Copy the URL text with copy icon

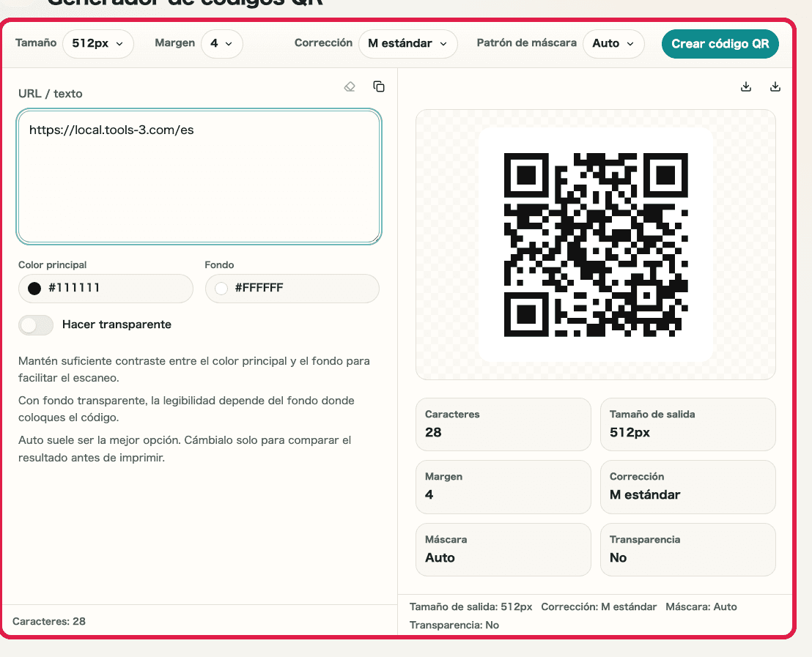(379, 86)
